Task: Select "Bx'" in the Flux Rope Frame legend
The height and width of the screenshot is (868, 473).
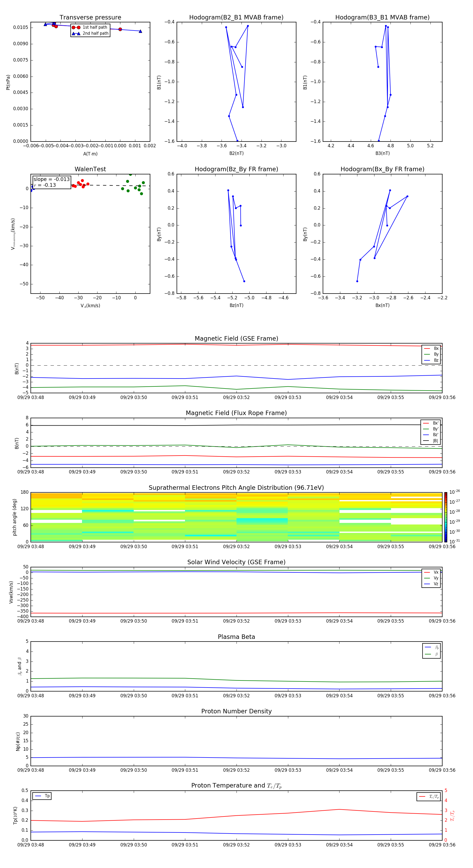Action: pos(431,423)
